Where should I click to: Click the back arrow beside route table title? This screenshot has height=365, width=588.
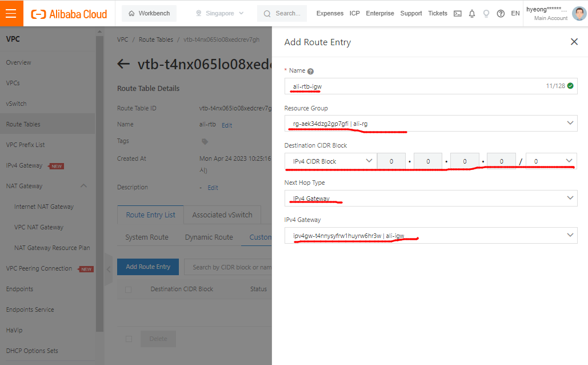pos(123,64)
